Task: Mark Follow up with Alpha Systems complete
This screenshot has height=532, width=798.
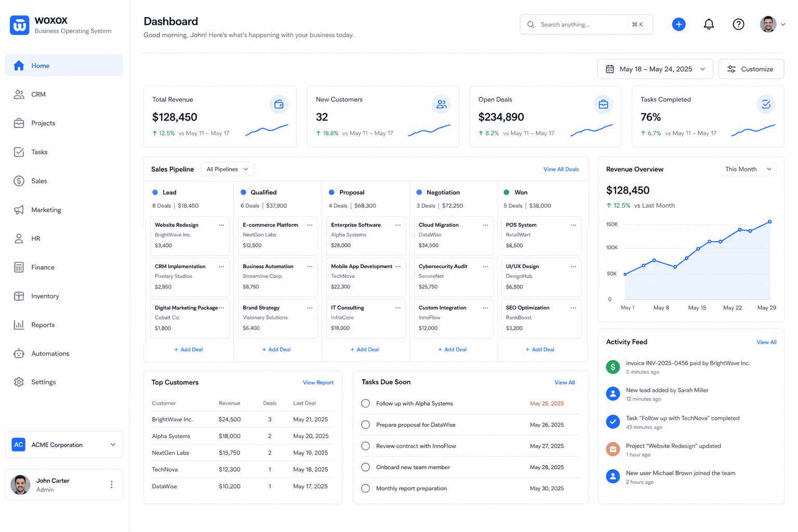Action: point(366,404)
